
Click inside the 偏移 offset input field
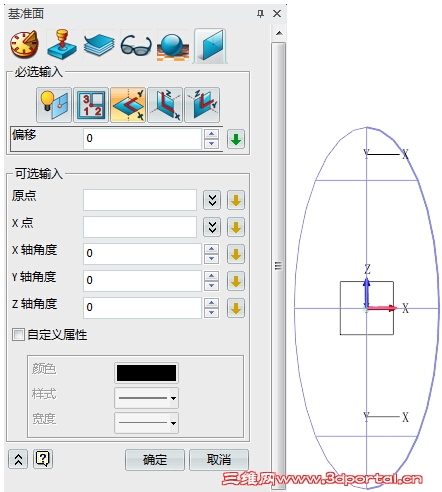(x=142, y=139)
